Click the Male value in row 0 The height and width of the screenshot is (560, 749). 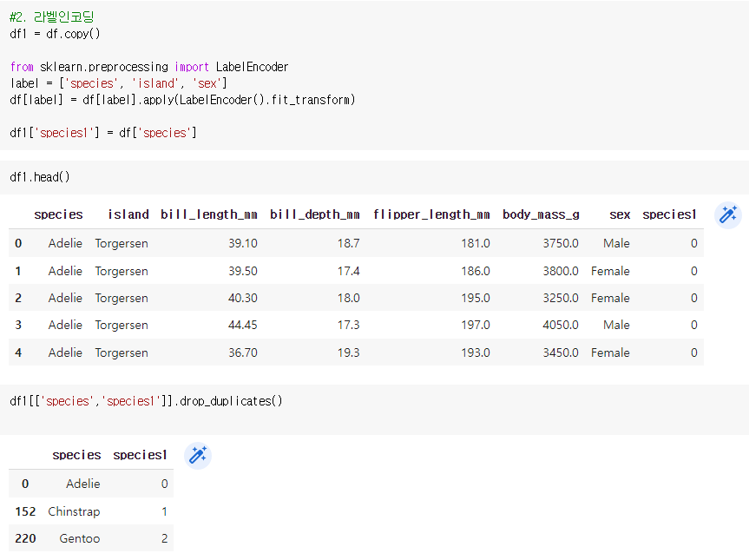click(616, 243)
